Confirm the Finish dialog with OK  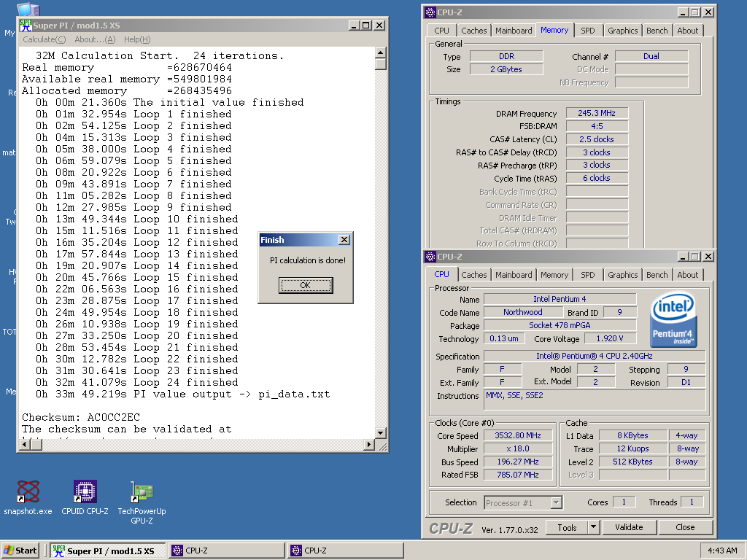pos(306,285)
